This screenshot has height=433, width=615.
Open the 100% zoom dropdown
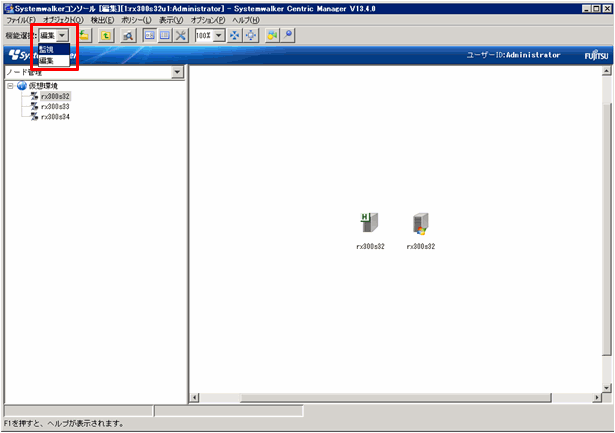pos(219,36)
